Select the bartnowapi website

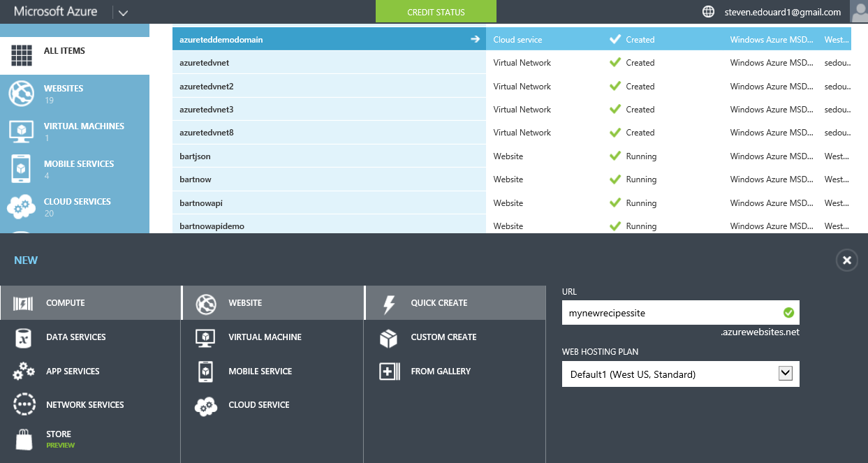click(x=329, y=203)
